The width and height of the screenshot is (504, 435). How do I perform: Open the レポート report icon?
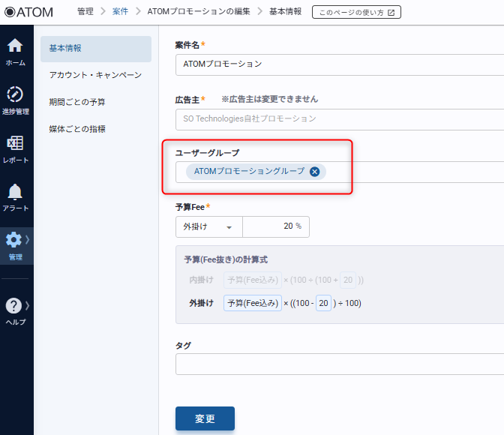pyautogui.click(x=15, y=143)
